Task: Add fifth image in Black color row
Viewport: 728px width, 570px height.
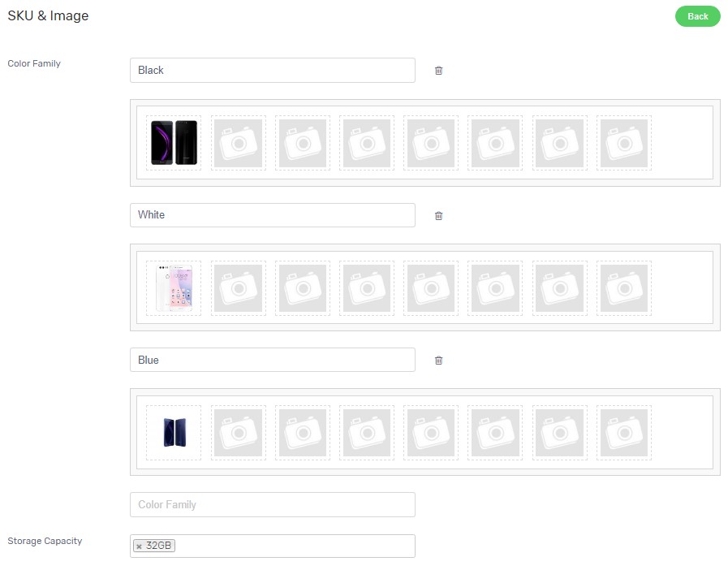Action: tap(431, 143)
